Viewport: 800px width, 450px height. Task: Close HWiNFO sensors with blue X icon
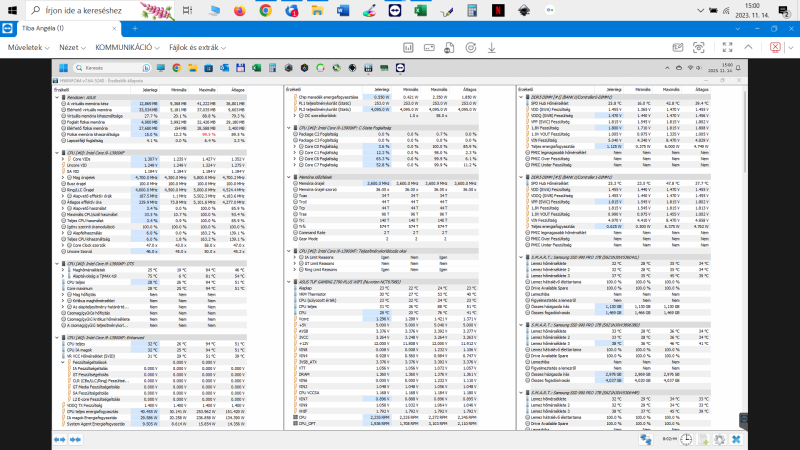click(736, 439)
